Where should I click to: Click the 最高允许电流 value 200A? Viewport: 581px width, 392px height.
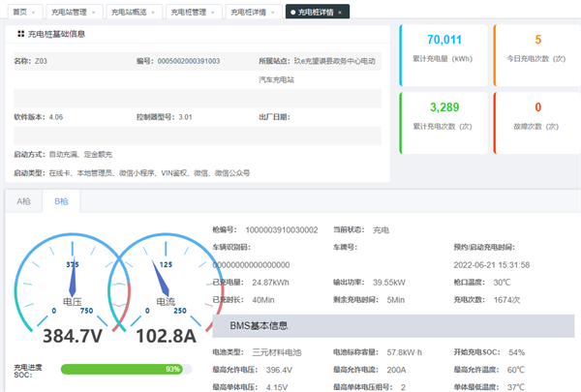[x=396, y=370]
